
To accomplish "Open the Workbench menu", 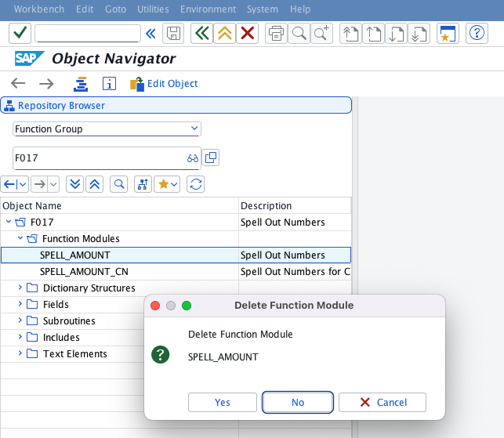I will (39, 9).
